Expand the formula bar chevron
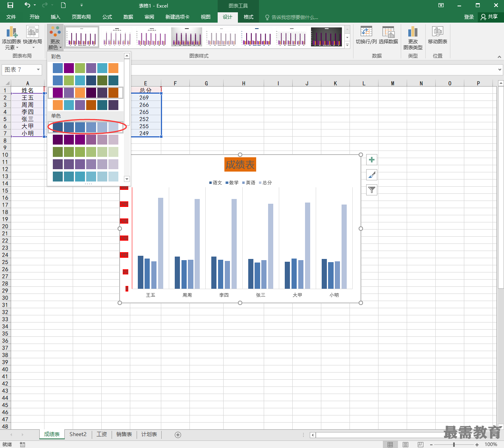This screenshot has width=504, height=448. (500, 70)
